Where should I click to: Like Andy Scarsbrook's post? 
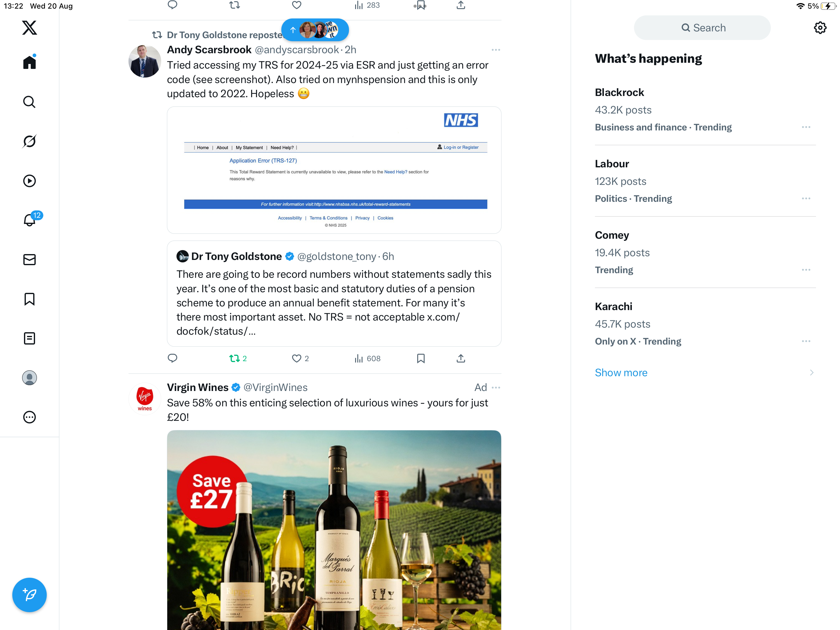click(x=297, y=358)
